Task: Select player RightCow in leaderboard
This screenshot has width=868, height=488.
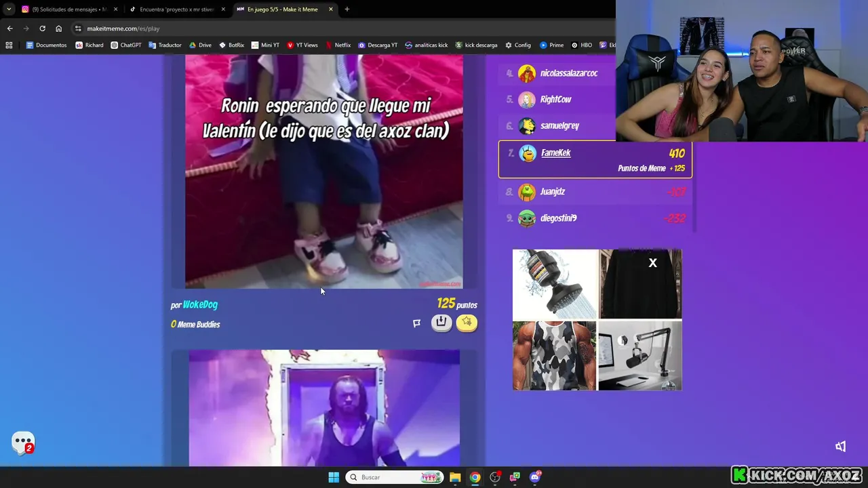Action: (555, 99)
